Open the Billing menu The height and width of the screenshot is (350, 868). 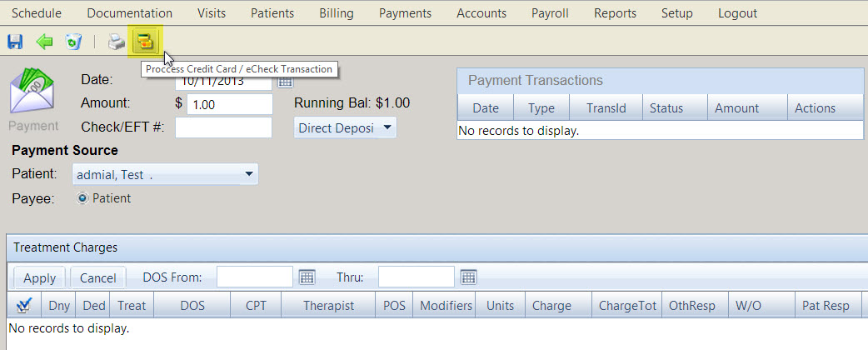click(336, 13)
